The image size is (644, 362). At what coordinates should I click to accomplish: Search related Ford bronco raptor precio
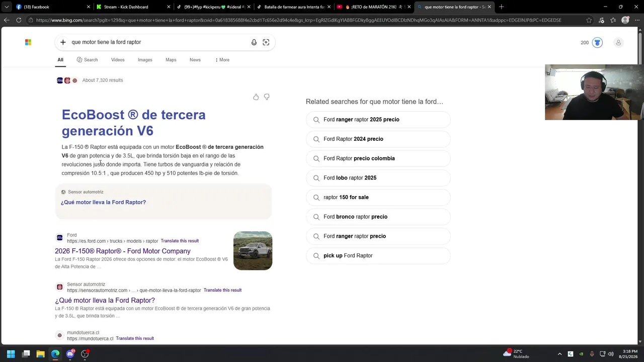pyautogui.click(x=378, y=217)
